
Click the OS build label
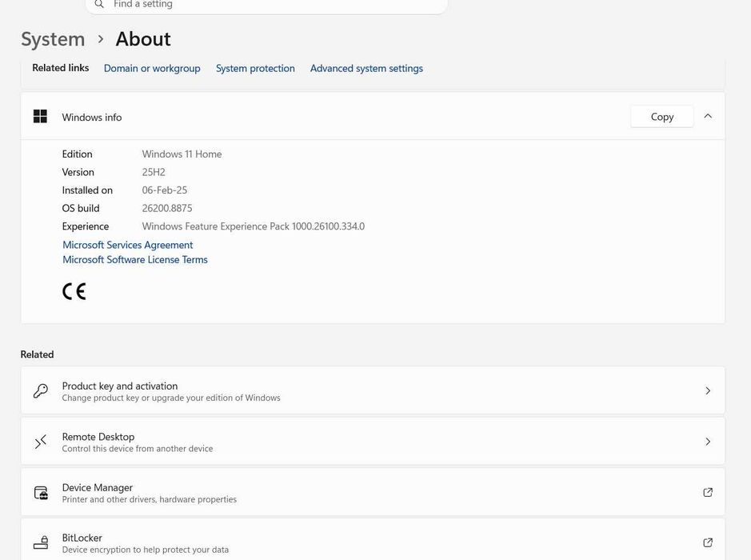[x=81, y=208]
